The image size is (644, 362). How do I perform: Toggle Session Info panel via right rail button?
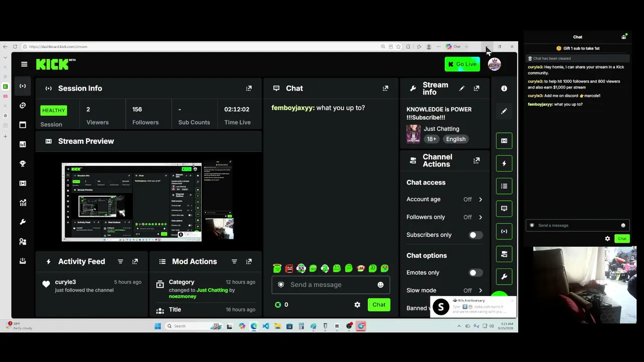point(504,231)
